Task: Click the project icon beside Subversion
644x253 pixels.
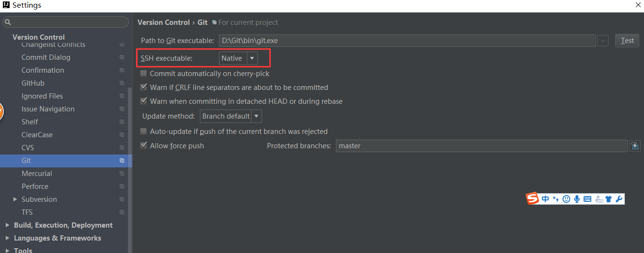Action: (122, 199)
